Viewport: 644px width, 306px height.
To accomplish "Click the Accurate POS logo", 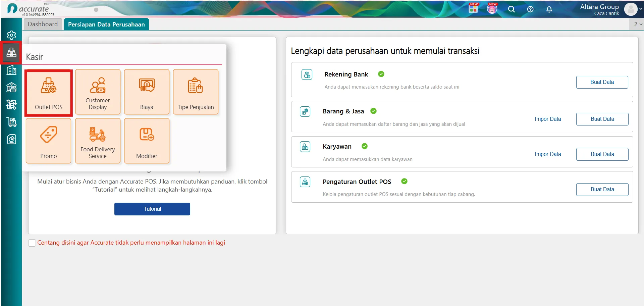I will (29, 9).
